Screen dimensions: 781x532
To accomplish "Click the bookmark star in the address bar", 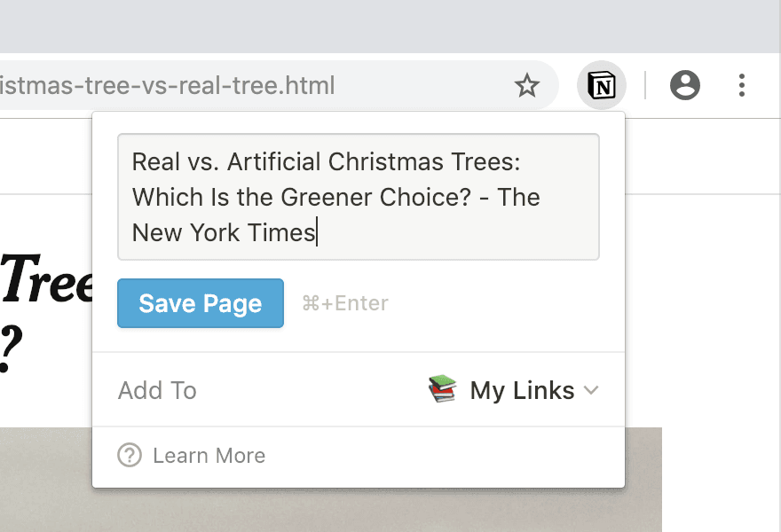I will [527, 85].
